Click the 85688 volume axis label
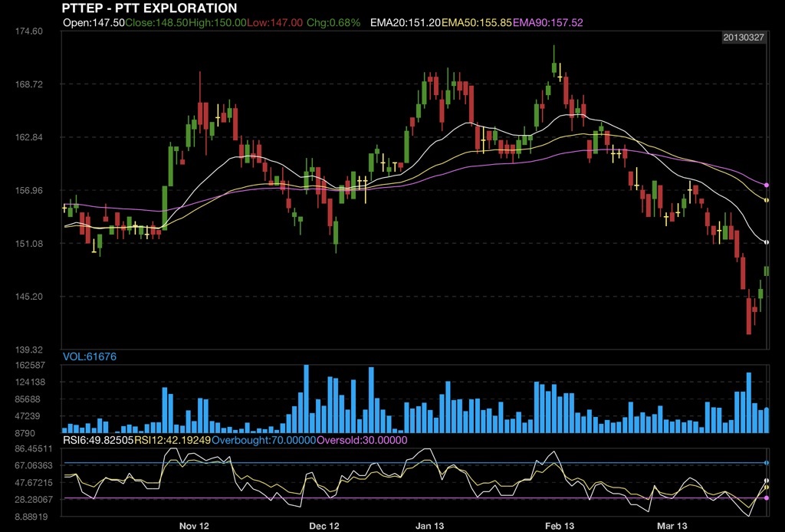The width and height of the screenshot is (785, 532). pos(28,399)
